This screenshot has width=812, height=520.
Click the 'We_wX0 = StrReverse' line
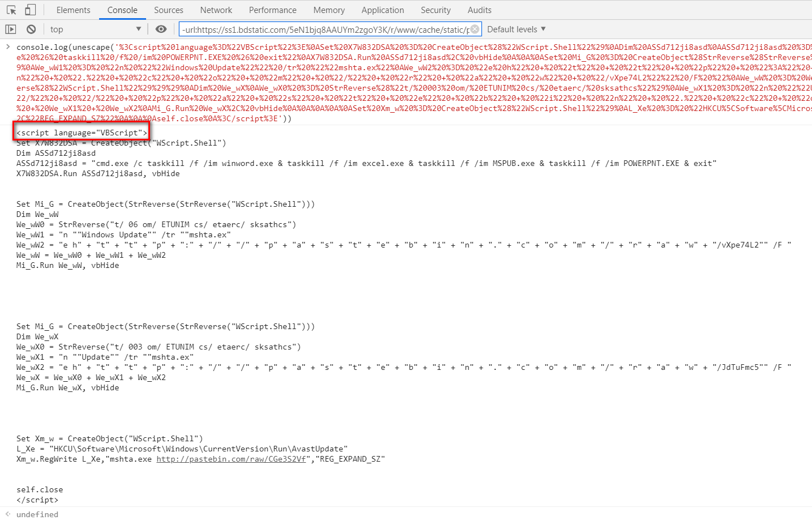click(159, 347)
